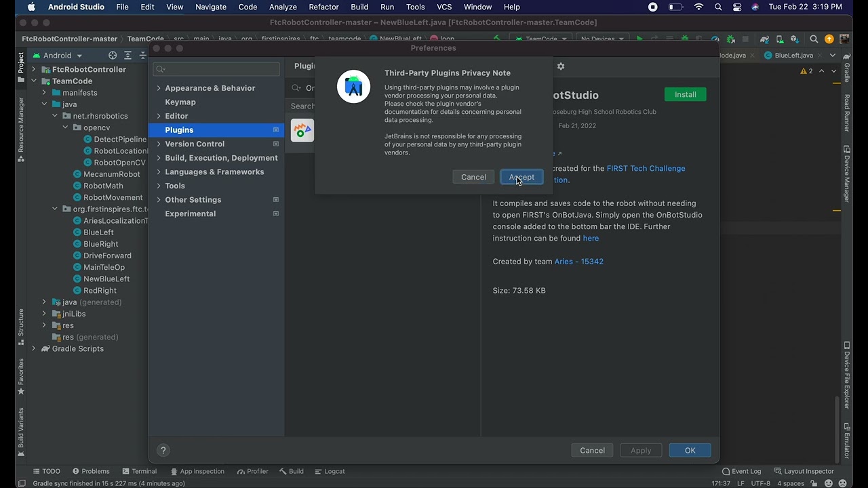Screen dimensions: 868x488
Task: Open the Terminal tool window
Action: point(140,471)
